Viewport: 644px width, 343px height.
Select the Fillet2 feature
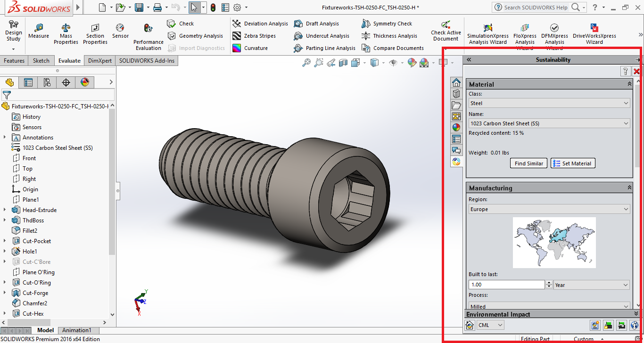(x=25, y=231)
